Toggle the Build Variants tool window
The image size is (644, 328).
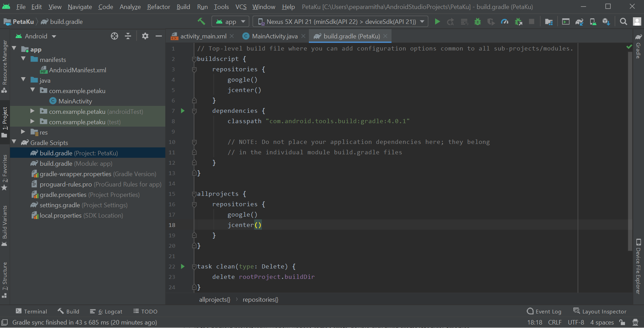pyautogui.click(x=5, y=226)
